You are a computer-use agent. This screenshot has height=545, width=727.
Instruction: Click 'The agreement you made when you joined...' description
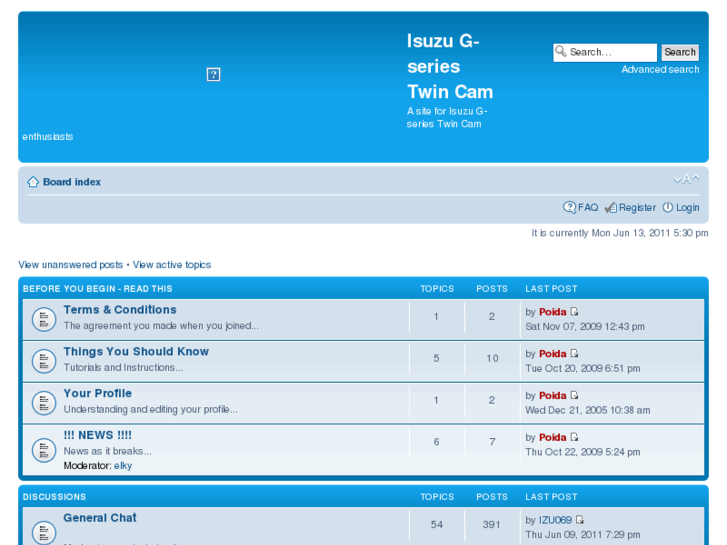point(161,326)
